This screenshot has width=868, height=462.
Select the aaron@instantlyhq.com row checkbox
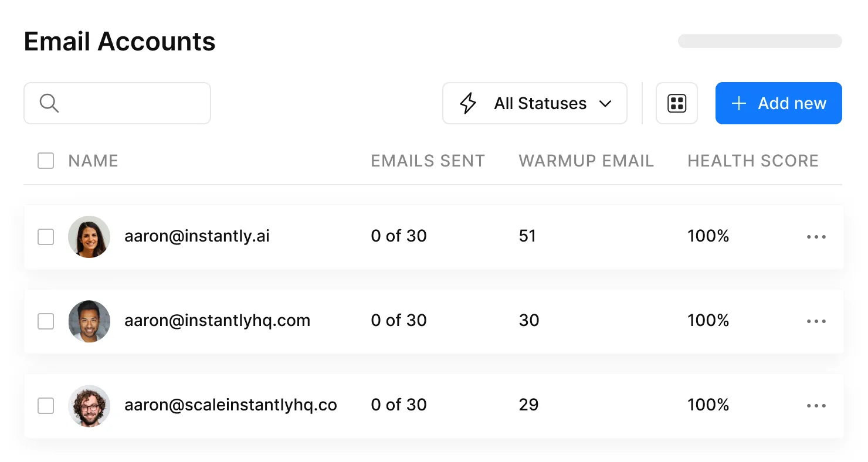46,321
